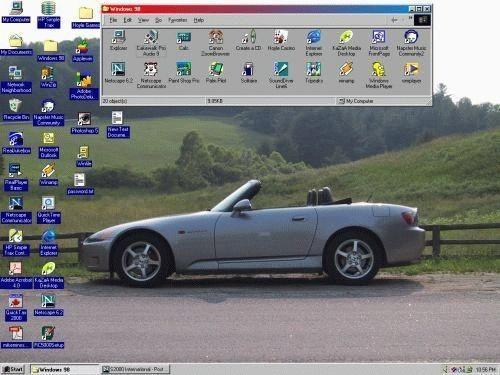Open the Windows 98 folder on desktop
Viewport: 500px width, 375px height.
(51, 51)
